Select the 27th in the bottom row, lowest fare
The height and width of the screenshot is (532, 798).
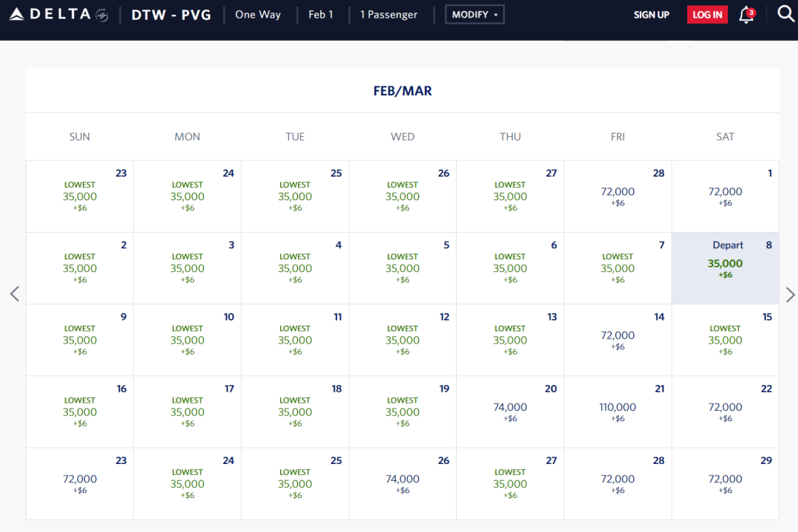pos(510,484)
